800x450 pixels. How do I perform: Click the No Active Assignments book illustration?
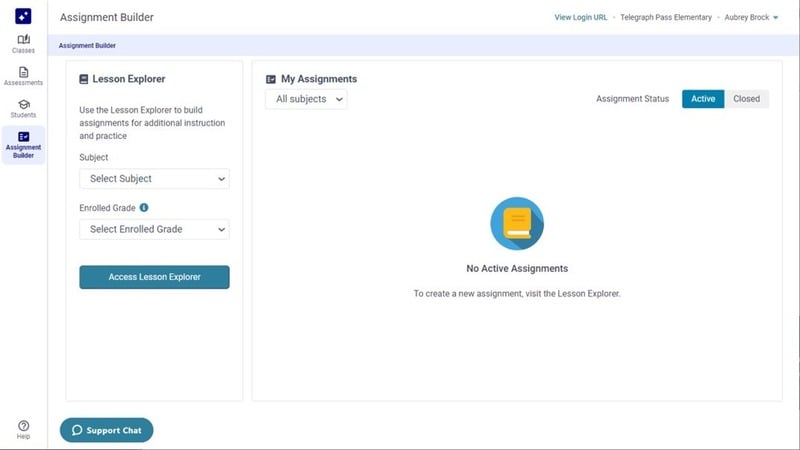tap(517, 223)
